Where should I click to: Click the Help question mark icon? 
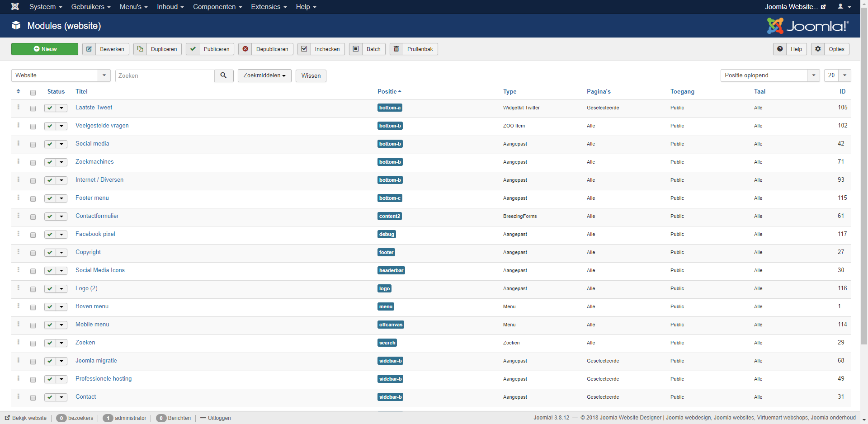779,49
